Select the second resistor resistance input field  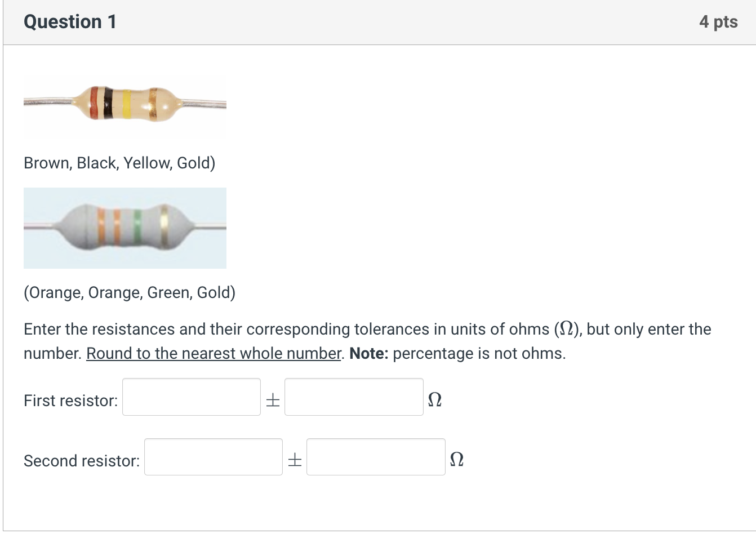click(x=213, y=457)
